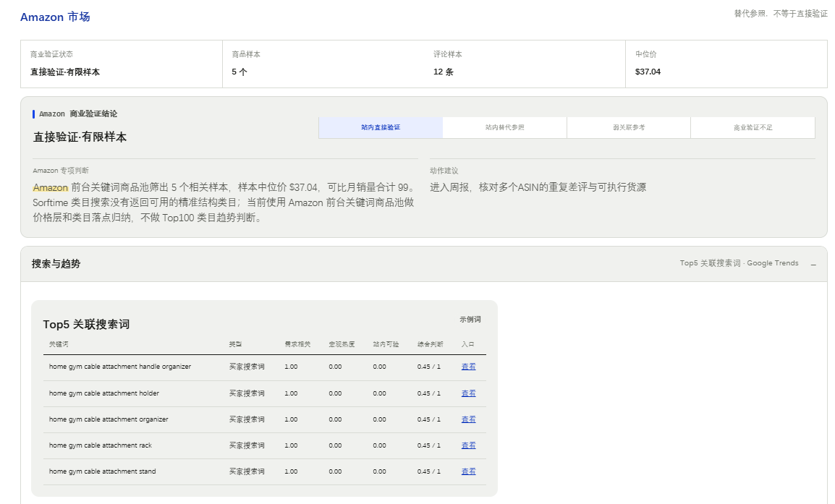
Task: Click the Top5 关联搜索词 · Google Trends caption
Action: point(739,263)
